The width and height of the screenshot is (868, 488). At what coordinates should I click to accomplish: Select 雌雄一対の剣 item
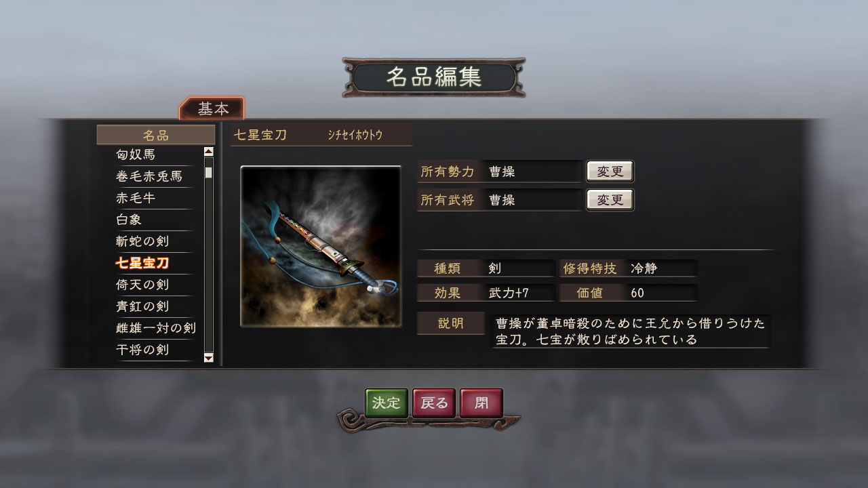click(x=155, y=328)
